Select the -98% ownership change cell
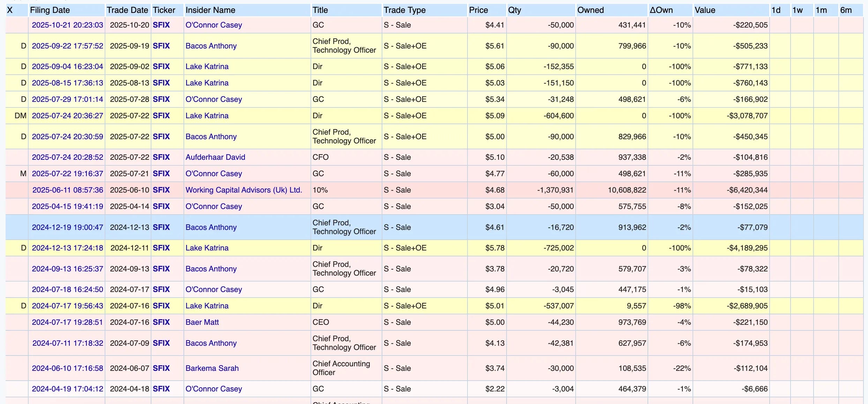The image size is (868, 404). point(670,306)
